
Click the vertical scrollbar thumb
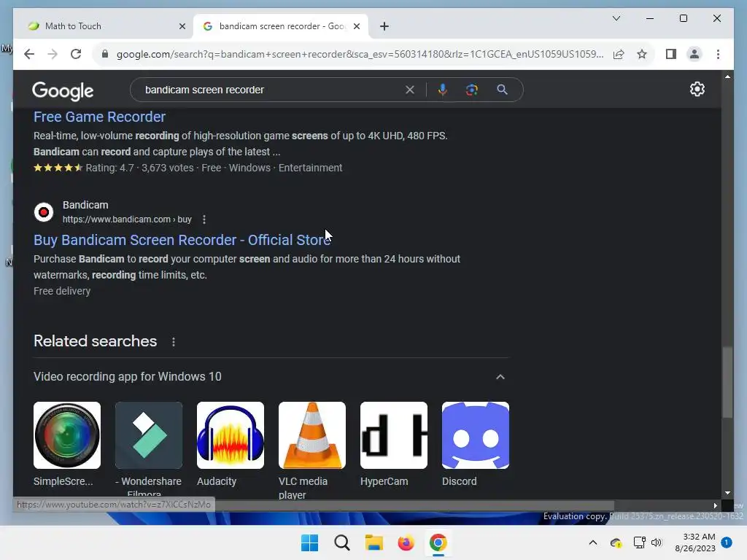tap(727, 382)
